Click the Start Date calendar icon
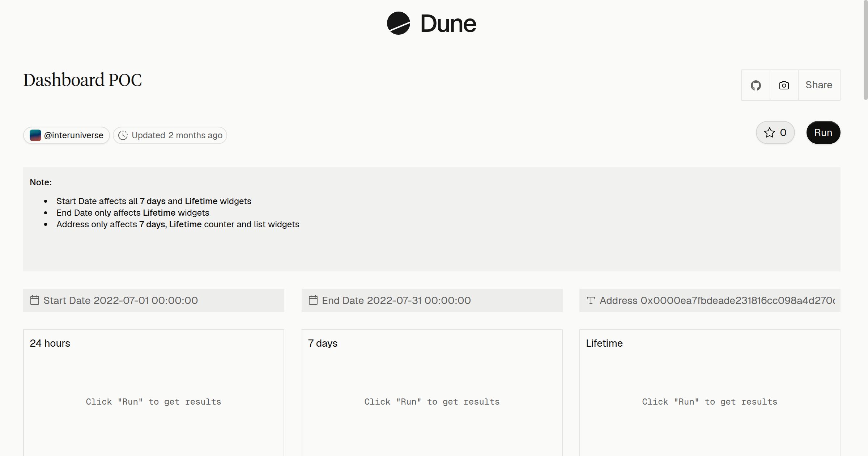Screen dimensions: 868x456 click(x=35, y=300)
